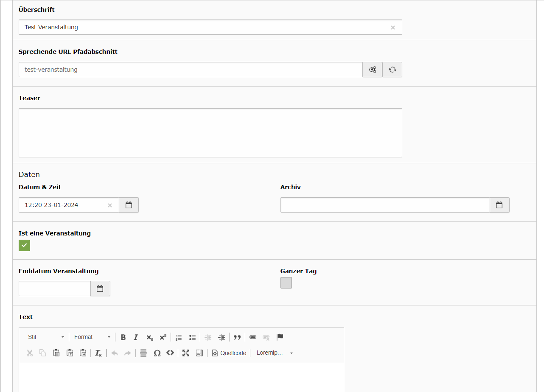Toggle bold formatting
The height and width of the screenshot is (392, 544).
click(x=123, y=337)
